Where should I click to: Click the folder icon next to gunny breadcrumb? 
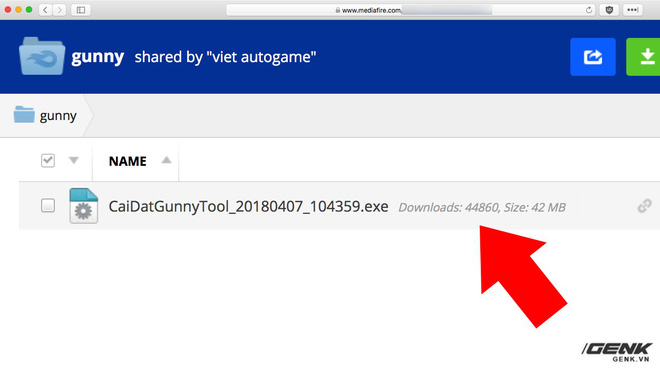[24, 115]
